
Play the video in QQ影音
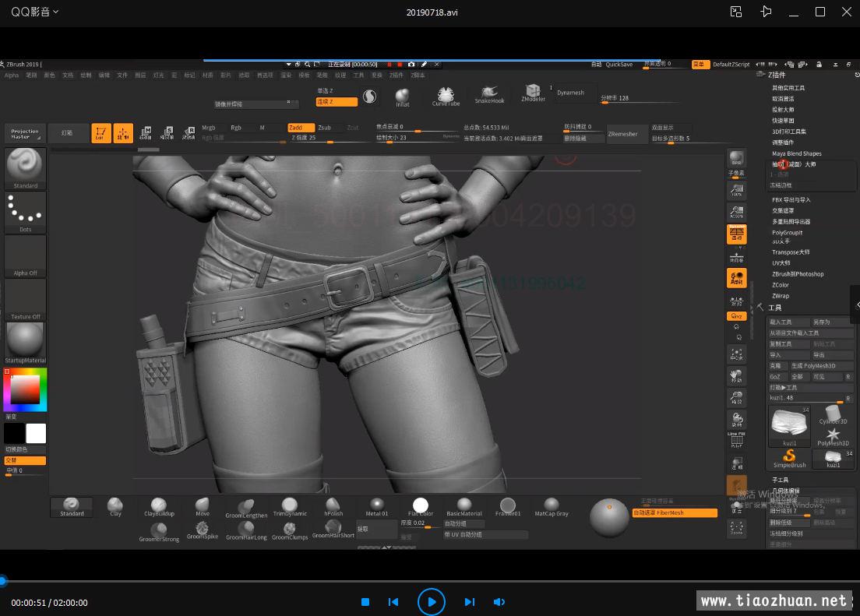click(x=431, y=602)
